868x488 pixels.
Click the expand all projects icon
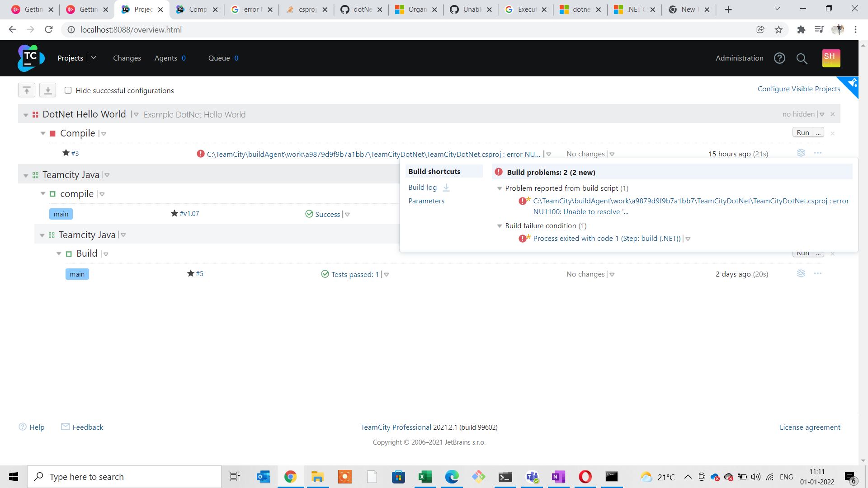(x=47, y=90)
